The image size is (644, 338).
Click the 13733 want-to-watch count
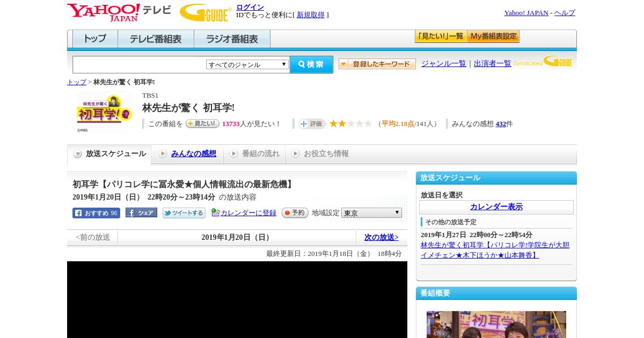tap(231, 124)
